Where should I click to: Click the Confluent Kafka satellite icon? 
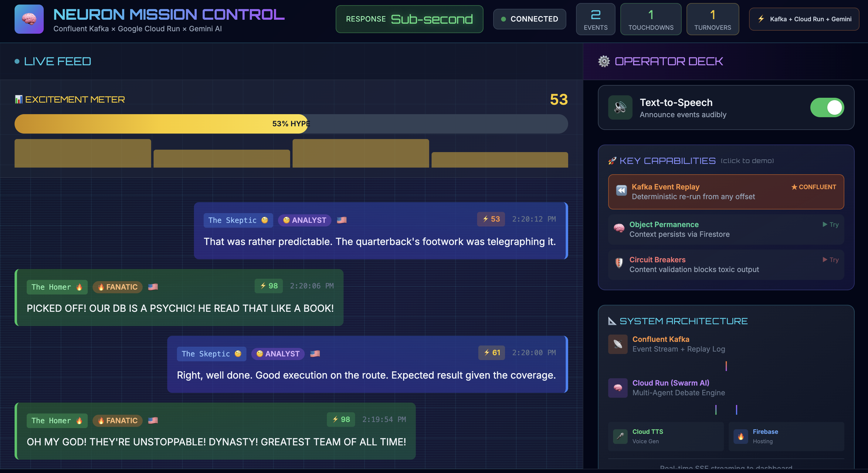(618, 344)
